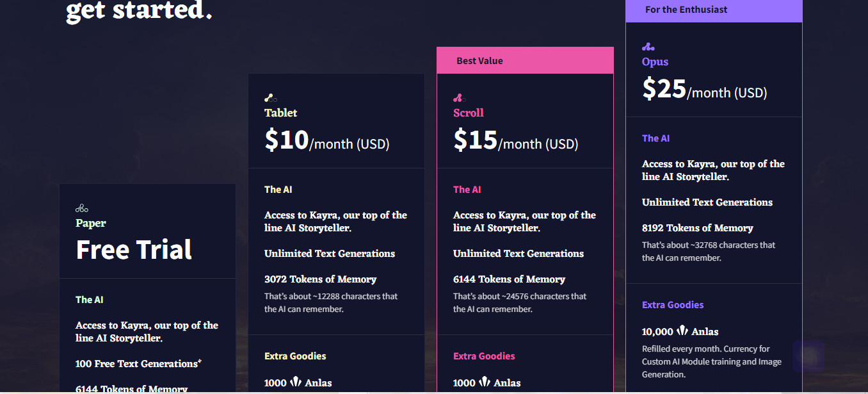Click Extra Goodies heading in Opus card
This screenshot has height=394, width=868.
[673, 305]
